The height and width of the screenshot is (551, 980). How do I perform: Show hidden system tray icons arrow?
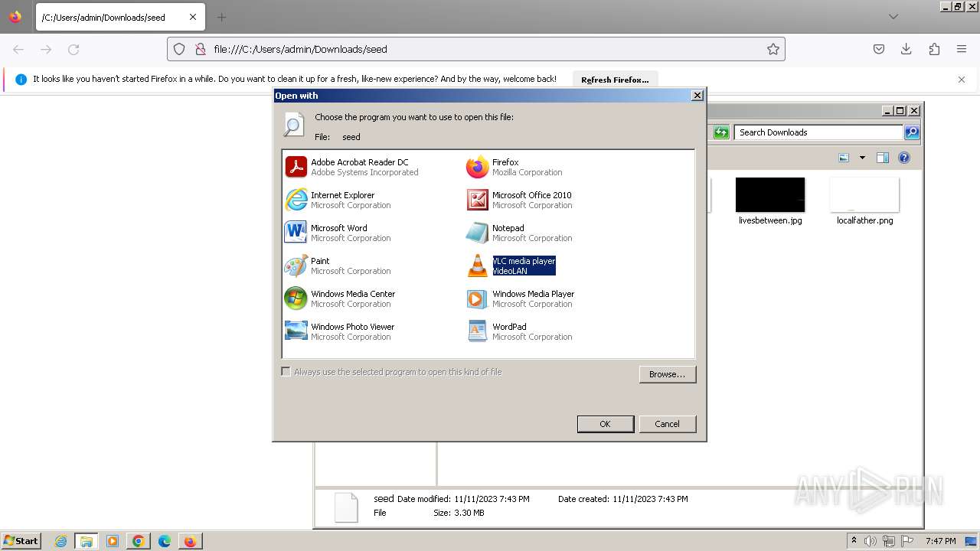point(854,541)
